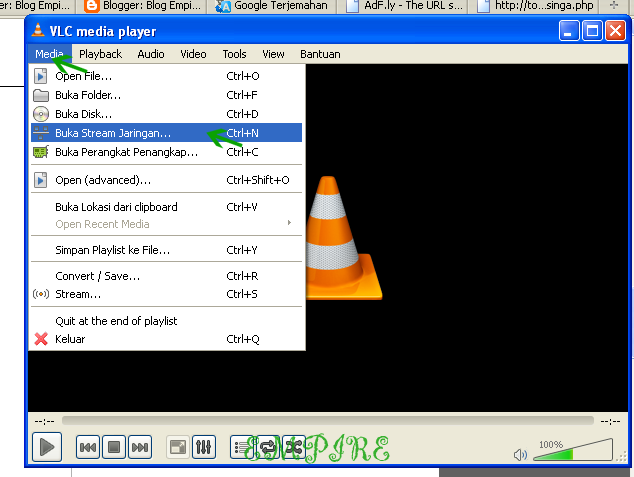Click the remaining time label

click(x=610, y=421)
